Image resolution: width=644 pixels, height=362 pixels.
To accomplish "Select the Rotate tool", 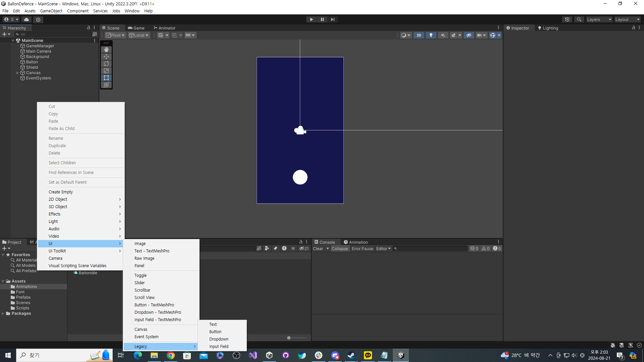I will point(106,64).
